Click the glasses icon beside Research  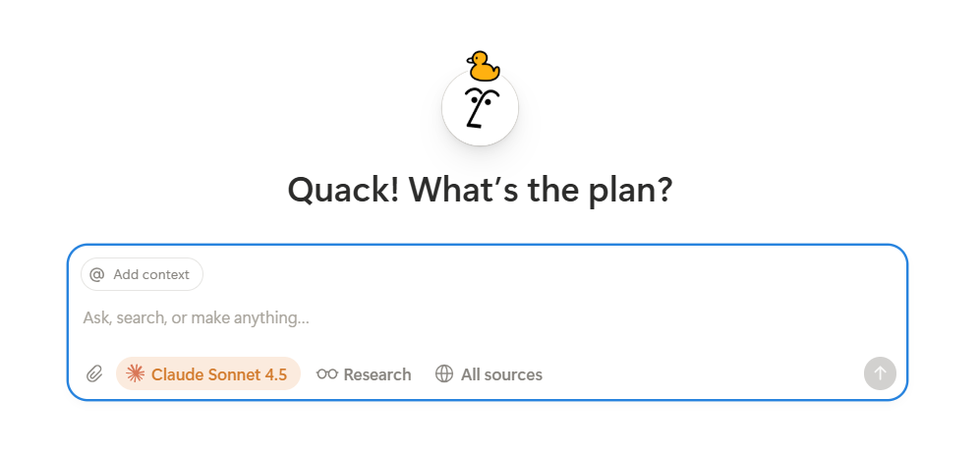[x=326, y=374]
